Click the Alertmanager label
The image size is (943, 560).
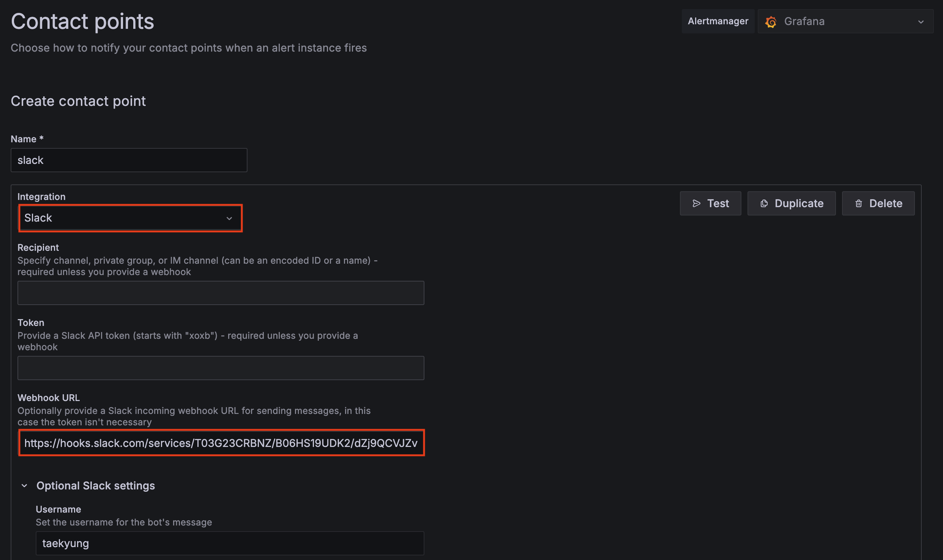coord(718,21)
